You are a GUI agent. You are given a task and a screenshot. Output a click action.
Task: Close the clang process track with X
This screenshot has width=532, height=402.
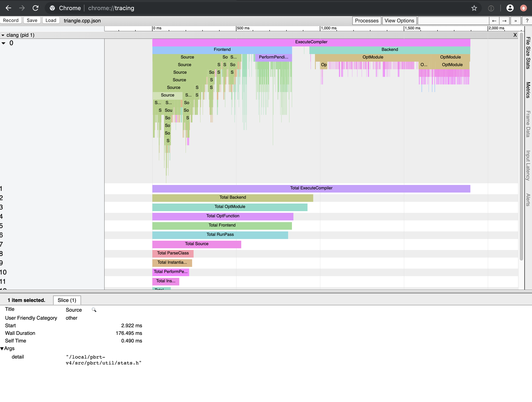pos(515,35)
